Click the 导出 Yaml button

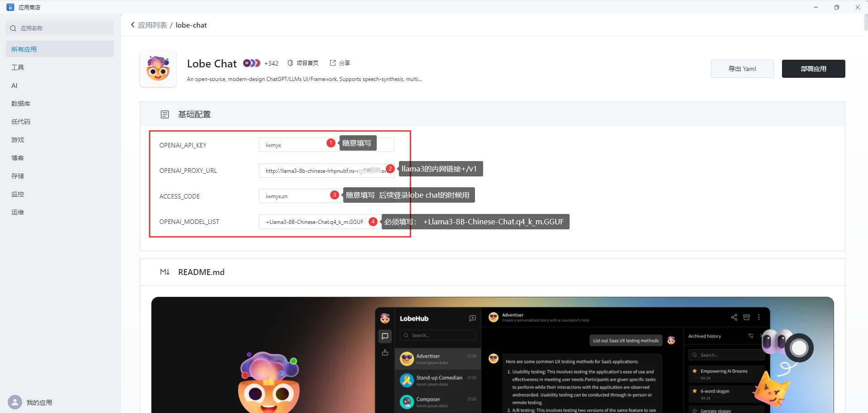click(742, 69)
